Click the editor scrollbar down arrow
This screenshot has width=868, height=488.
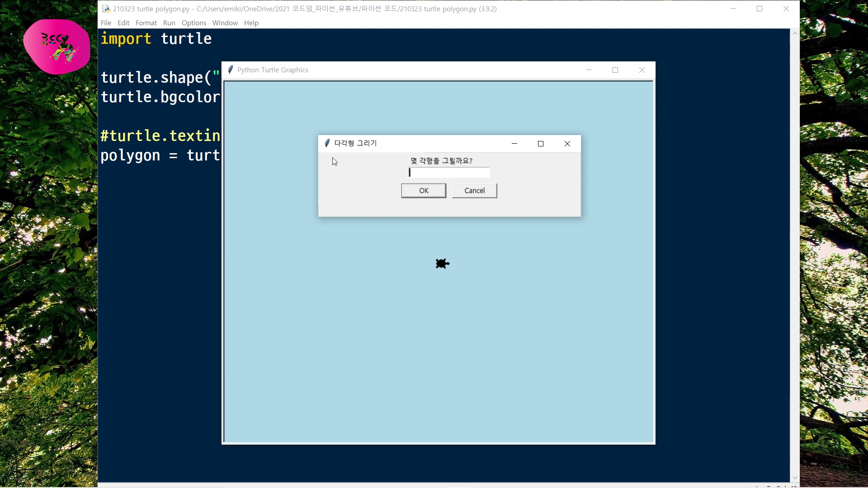click(x=795, y=478)
